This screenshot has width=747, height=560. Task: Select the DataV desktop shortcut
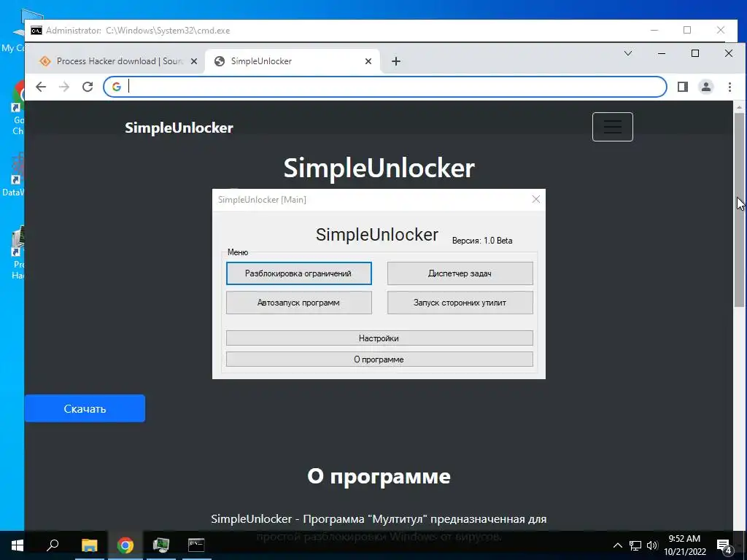[x=13, y=175]
